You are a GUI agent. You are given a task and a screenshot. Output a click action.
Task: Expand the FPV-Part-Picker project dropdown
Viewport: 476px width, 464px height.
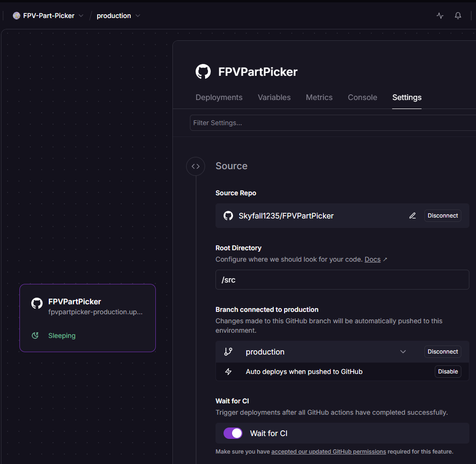pyautogui.click(x=81, y=16)
